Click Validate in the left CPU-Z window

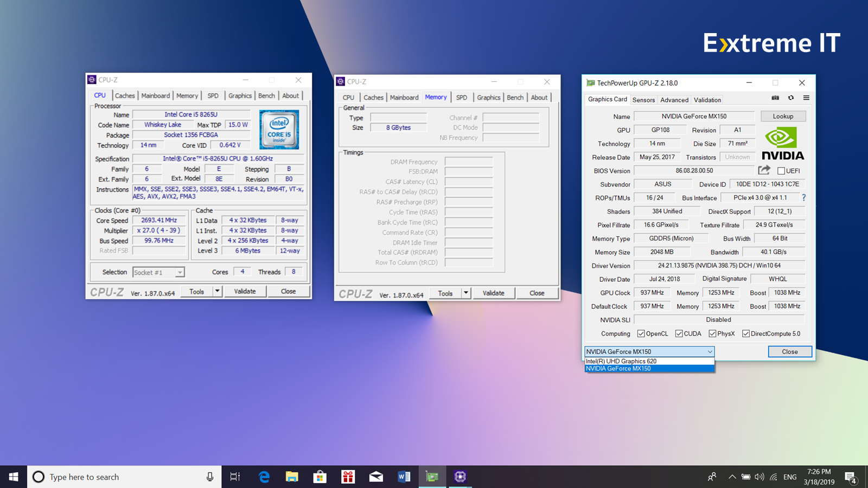click(245, 291)
